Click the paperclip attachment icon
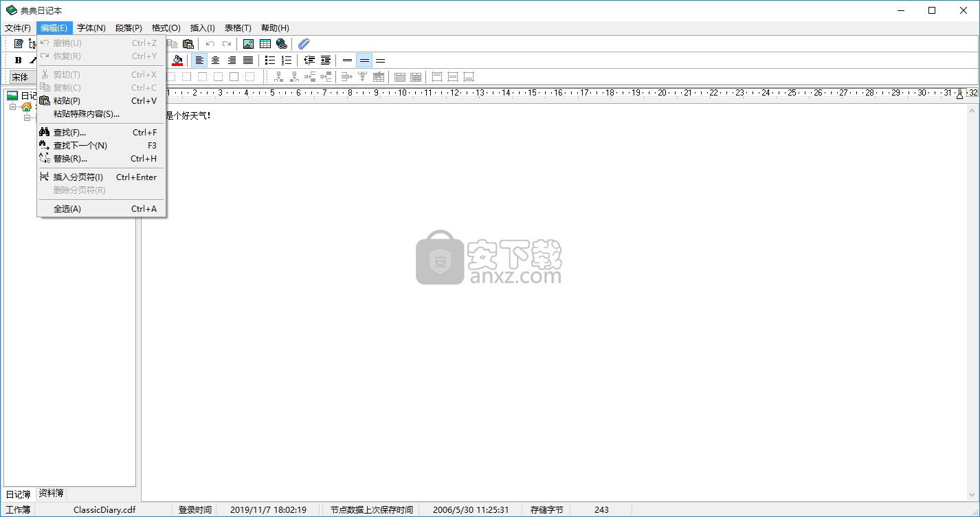The width and height of the screenshot is (980, 517). pyautogui.click(x=304, y=43)
